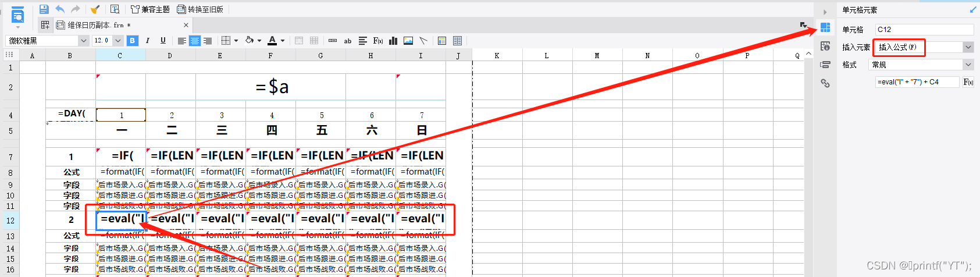Select column C header
Screen dimensions: 980x277
pyautogui.click(x=120, y=55)
